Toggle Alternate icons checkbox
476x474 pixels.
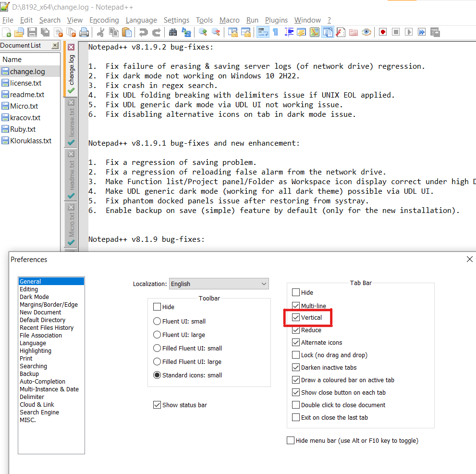[x=296, y=342]
